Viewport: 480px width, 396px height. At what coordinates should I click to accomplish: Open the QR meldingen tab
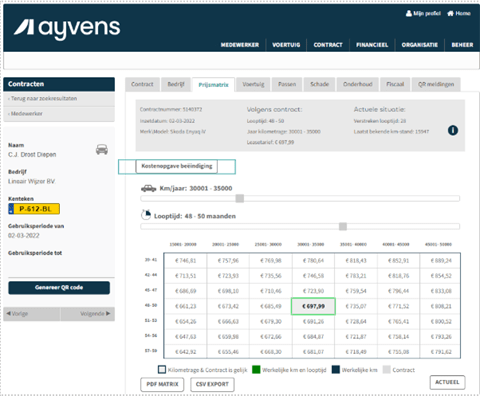point(436,84)
